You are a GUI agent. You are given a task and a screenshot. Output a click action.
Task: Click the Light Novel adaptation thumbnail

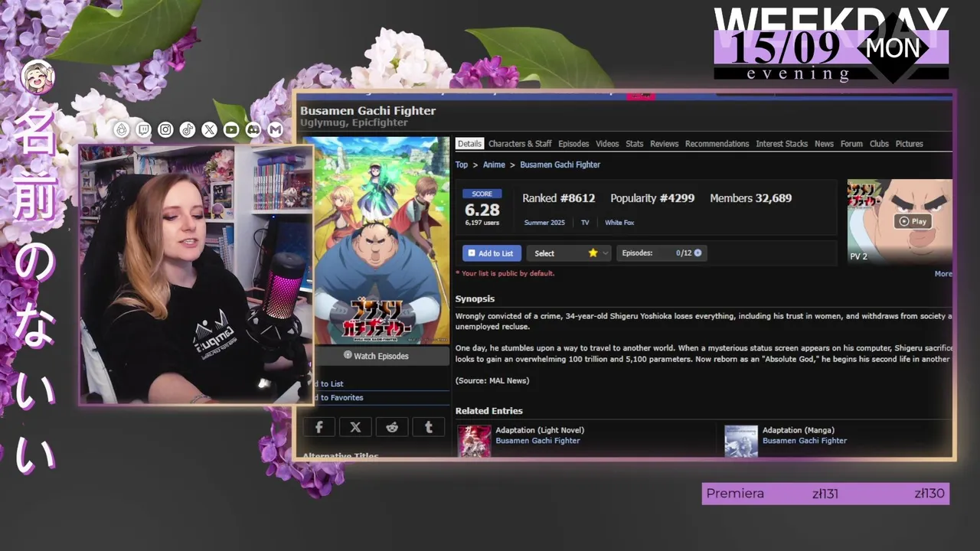474,442
